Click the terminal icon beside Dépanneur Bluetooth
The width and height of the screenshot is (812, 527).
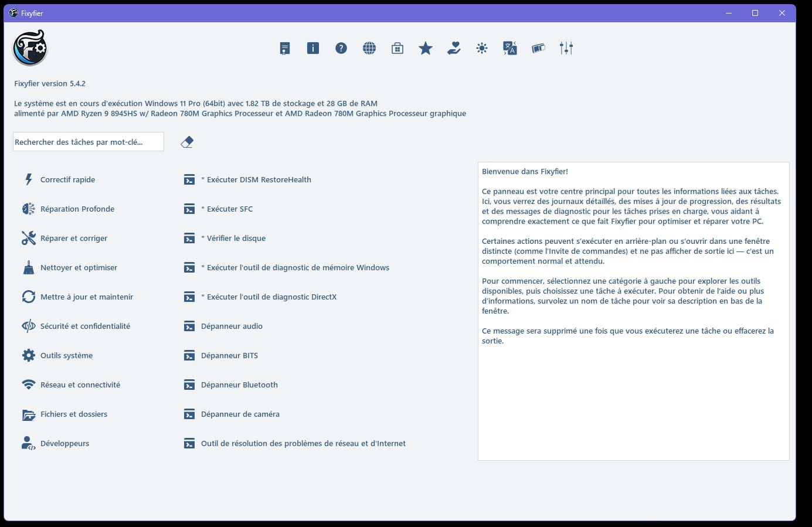coord(189,385)
